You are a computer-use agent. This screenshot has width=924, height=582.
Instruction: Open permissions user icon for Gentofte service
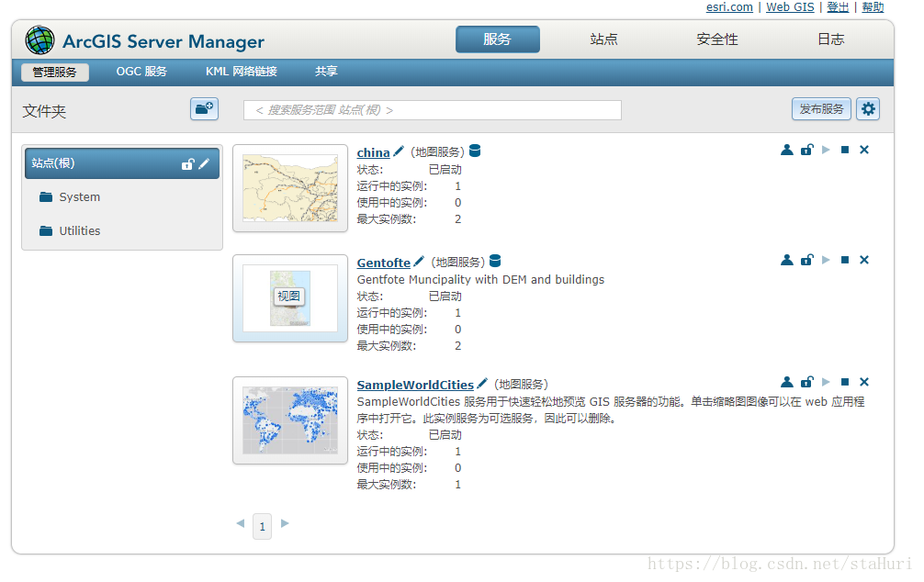point(787,260)
